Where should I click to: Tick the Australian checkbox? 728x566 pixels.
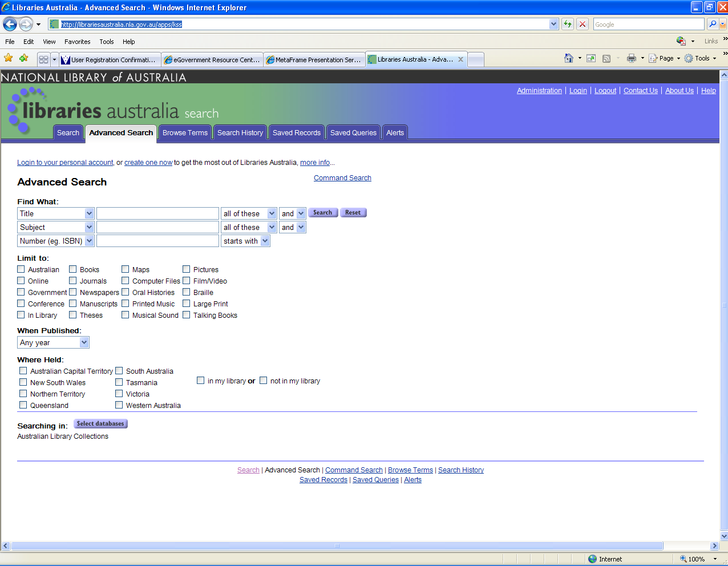(x=21, y=269)
